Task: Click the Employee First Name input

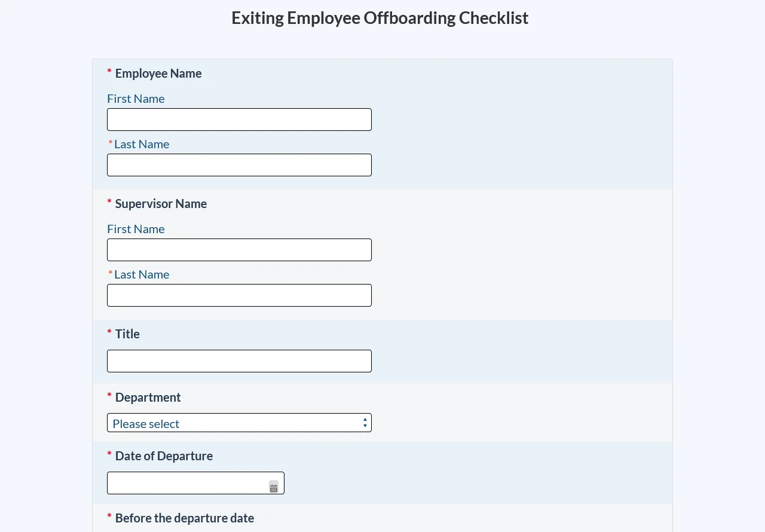Action: [239, 119]
